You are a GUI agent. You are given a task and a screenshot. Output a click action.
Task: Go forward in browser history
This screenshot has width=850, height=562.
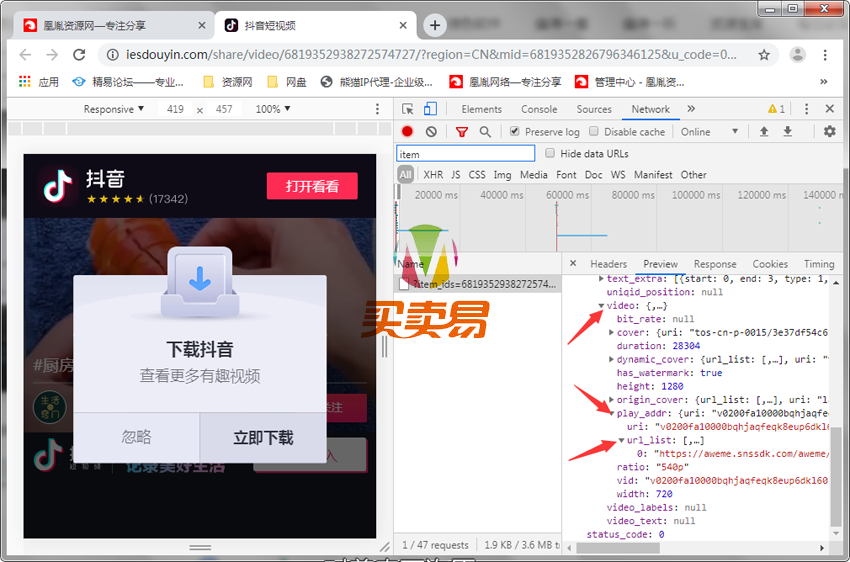52,55
